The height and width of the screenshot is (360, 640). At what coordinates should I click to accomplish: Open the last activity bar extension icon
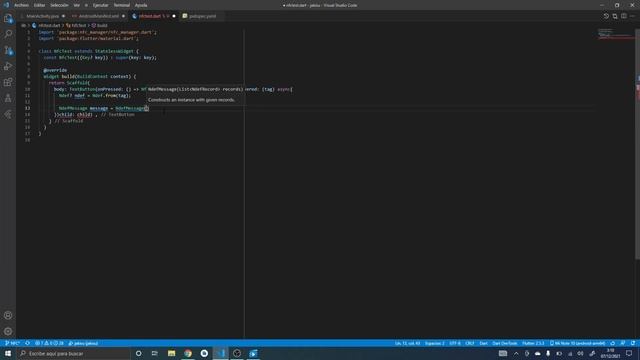coord(8,115)
